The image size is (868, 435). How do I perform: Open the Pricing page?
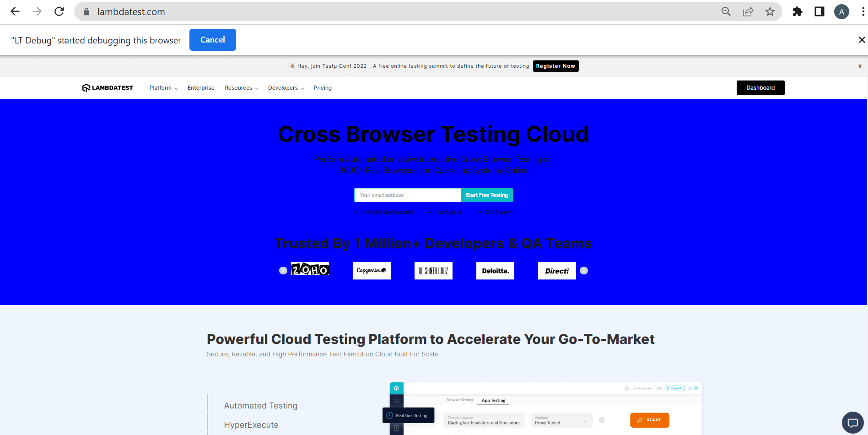tap(323, 88)
